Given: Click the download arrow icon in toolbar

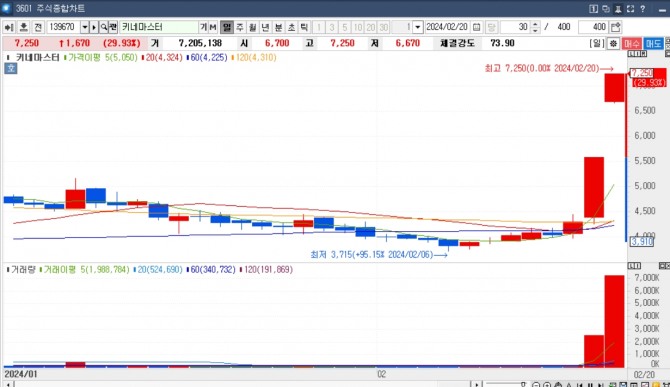Looking at the screenshot, I should tap(24, 27).
